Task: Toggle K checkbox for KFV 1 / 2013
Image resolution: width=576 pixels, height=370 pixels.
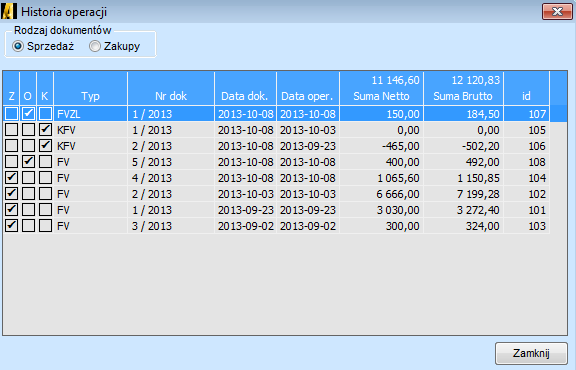Action: point(45,130)
